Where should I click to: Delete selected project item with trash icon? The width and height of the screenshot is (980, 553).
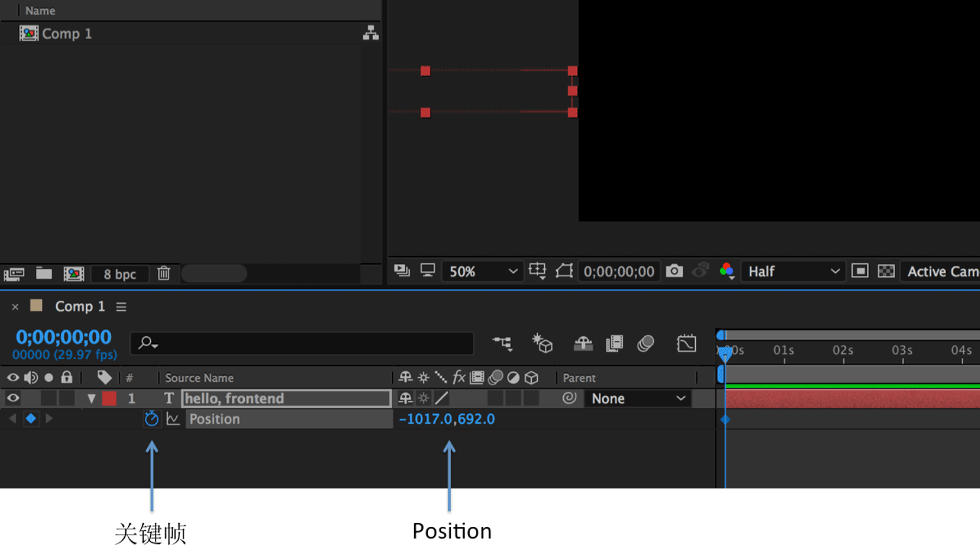point(164,273)
